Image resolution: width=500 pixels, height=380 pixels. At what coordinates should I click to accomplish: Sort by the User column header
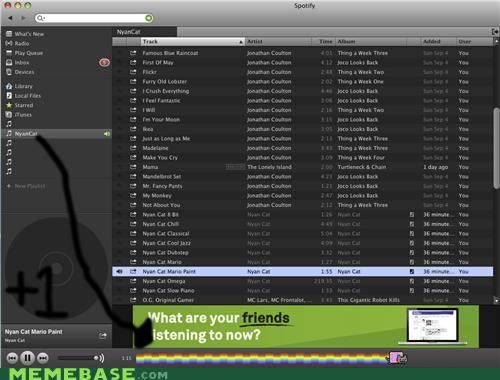point(474,42)
